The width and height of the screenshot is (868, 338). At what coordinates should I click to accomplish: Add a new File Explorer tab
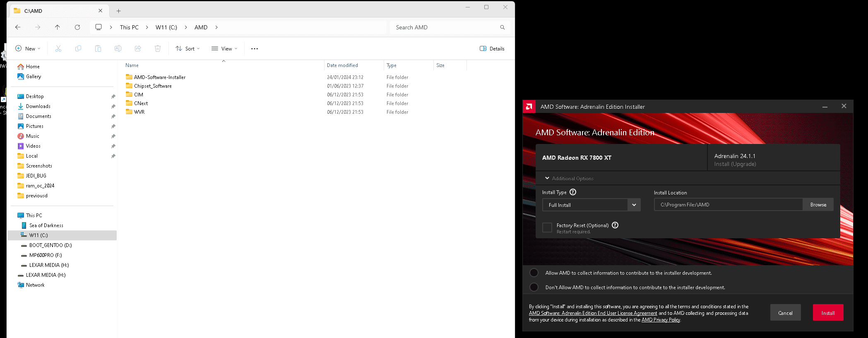[119, 11]
